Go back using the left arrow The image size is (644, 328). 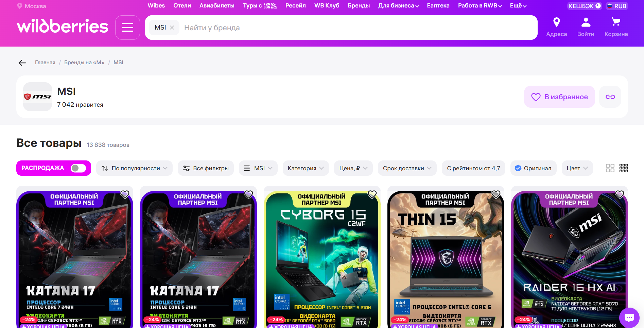22,63
